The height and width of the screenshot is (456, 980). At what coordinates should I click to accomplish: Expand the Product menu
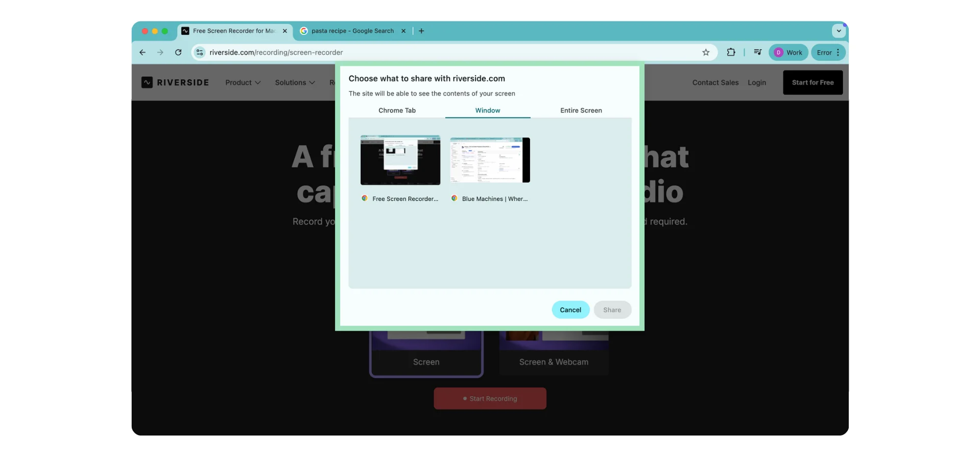coord(243,82)
